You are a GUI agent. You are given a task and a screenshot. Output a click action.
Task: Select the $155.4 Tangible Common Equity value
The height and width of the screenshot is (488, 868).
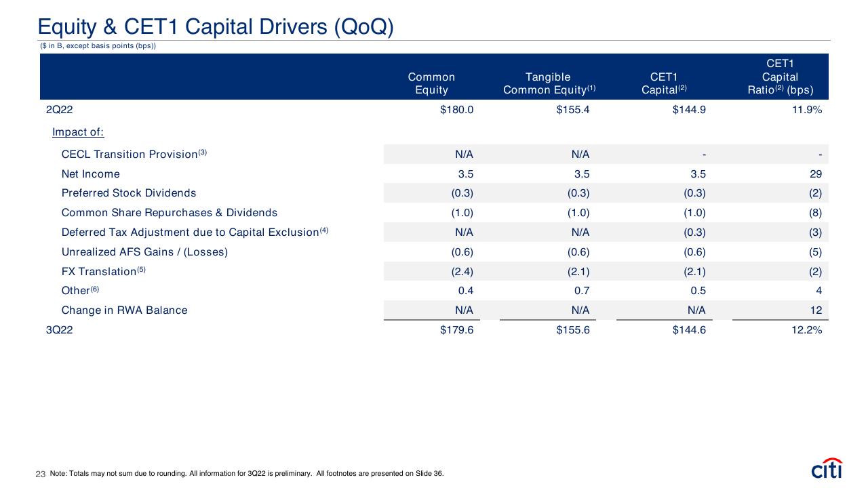573,109
